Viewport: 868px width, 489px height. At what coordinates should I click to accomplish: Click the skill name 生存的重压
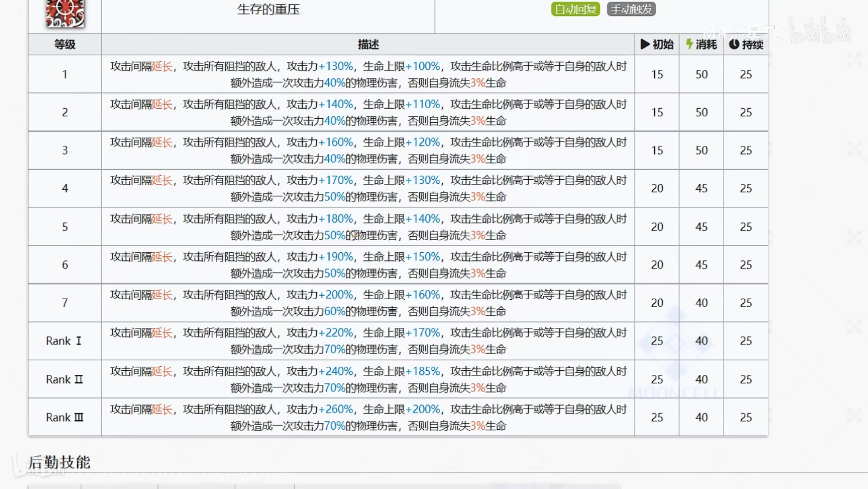[268, 10]
